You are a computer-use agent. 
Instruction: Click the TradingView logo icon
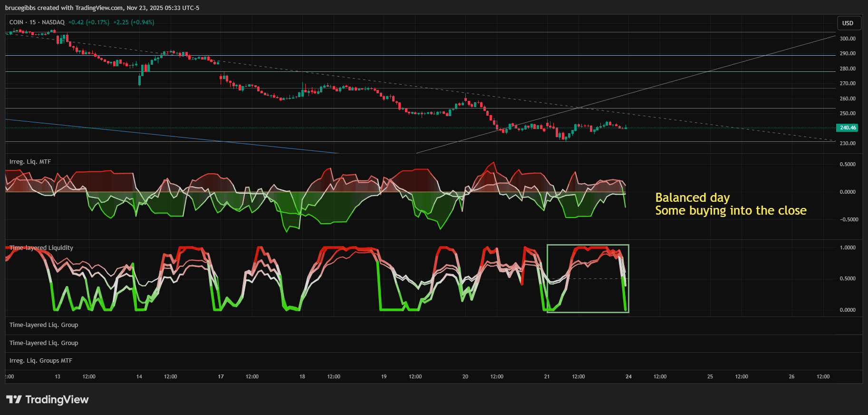pyautogui.click(x=14, y=399)
